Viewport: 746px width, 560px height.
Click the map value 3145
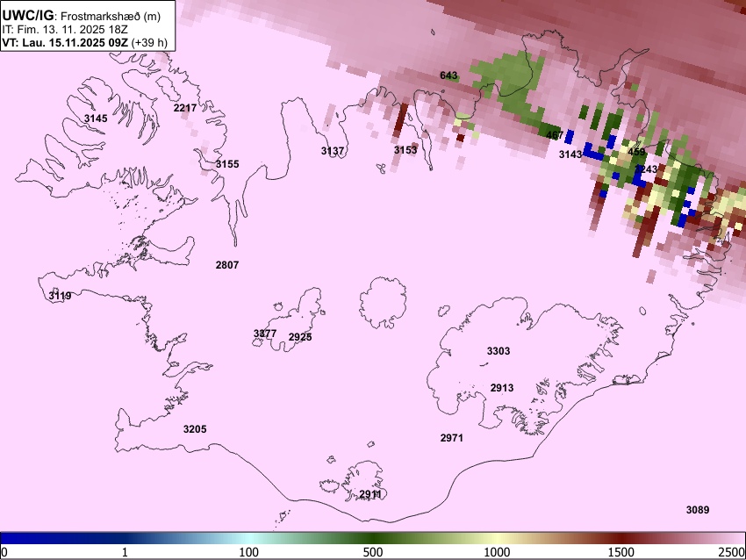click(x=96, y=118)
